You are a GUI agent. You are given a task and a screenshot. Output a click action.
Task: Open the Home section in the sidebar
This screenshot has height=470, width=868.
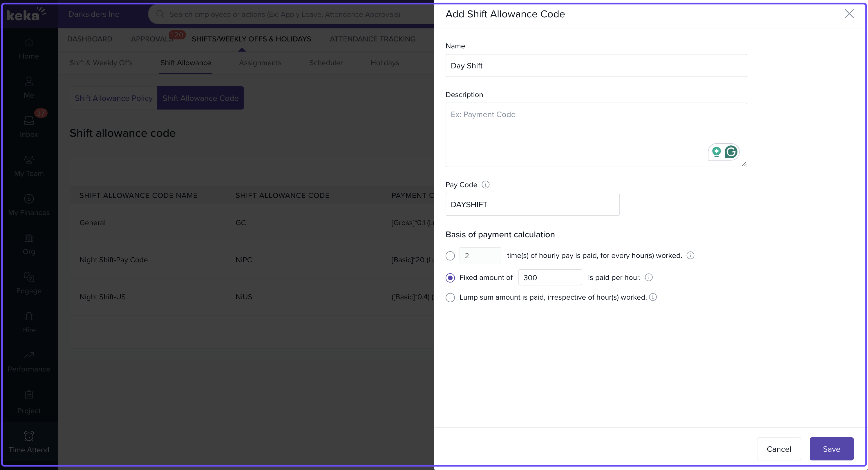[x=29, y=49]
